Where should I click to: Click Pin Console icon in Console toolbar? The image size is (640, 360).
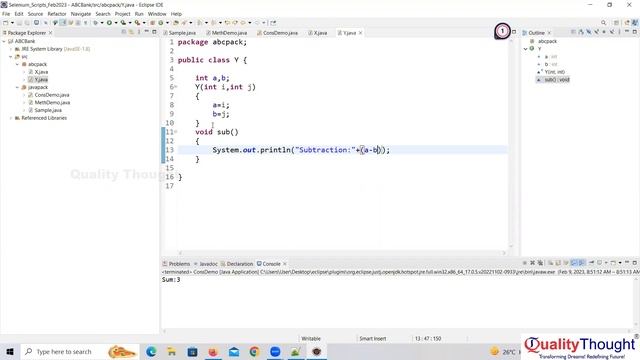(x=591, y=263)
